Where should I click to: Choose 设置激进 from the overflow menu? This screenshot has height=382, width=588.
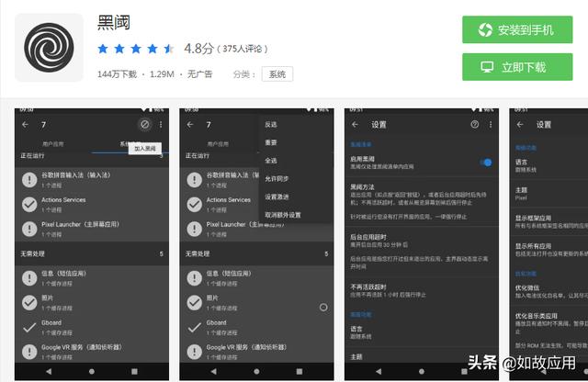coord(277,197)
